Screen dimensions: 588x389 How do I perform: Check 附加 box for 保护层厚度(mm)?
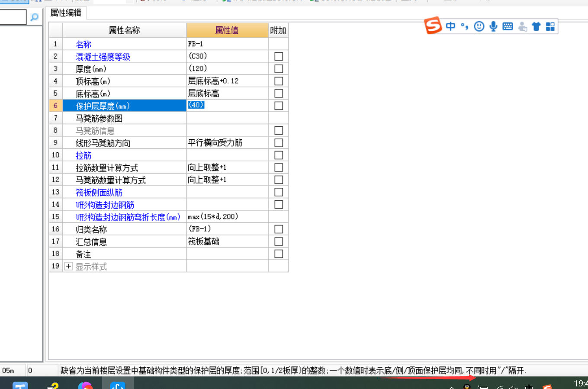(x=279, y=106)
